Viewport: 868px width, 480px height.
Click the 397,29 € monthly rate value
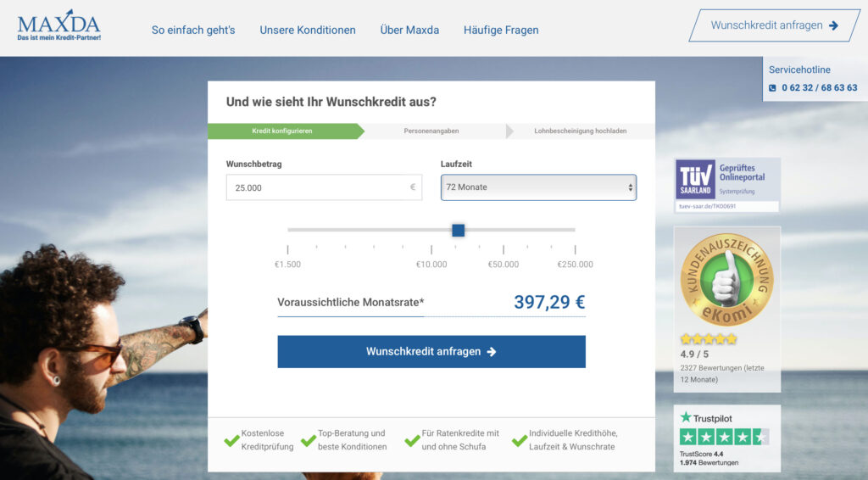[549, 302]
